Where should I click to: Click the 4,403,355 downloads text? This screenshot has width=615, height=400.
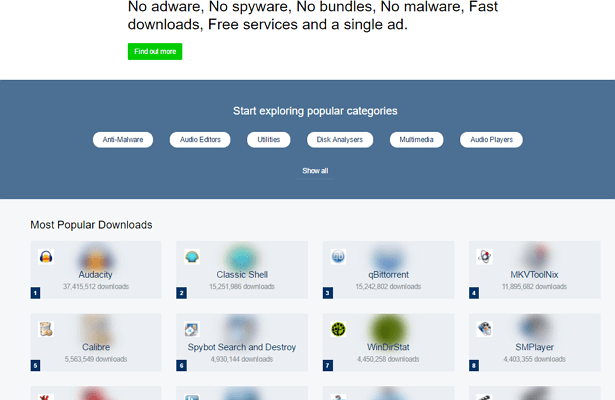coord(534,359)
